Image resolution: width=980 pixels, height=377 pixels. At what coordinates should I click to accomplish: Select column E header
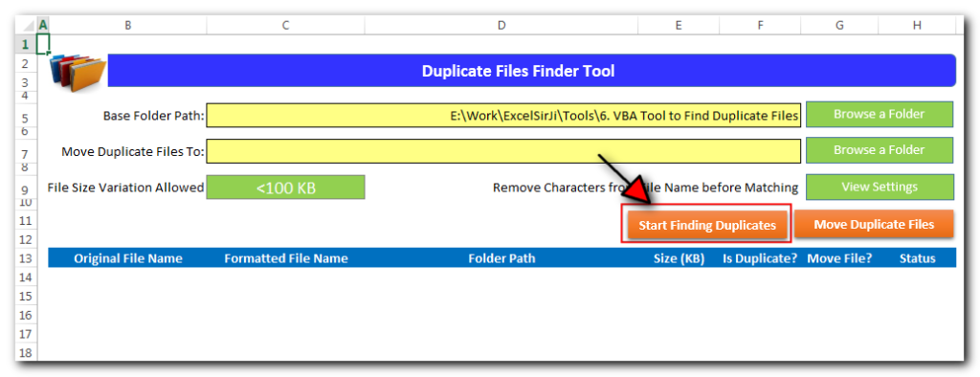click(x=679, y=25)
